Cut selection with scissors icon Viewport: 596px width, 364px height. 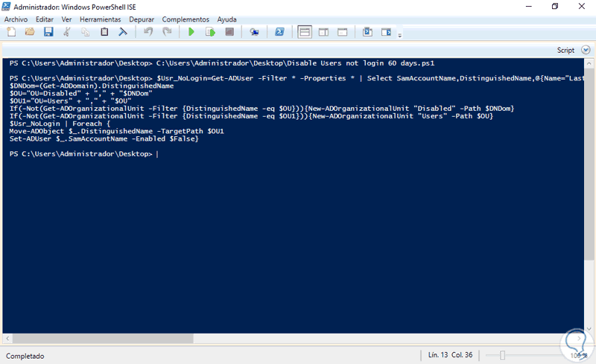[x=67, y=32]
